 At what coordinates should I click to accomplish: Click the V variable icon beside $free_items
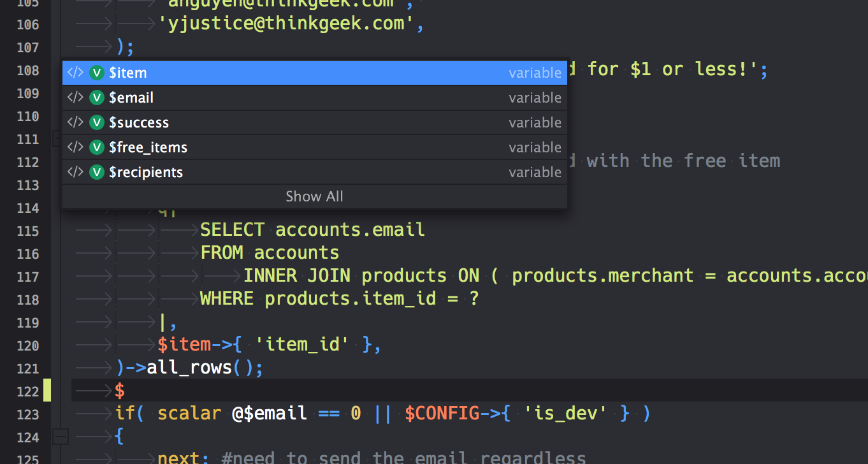pos(96,147)
